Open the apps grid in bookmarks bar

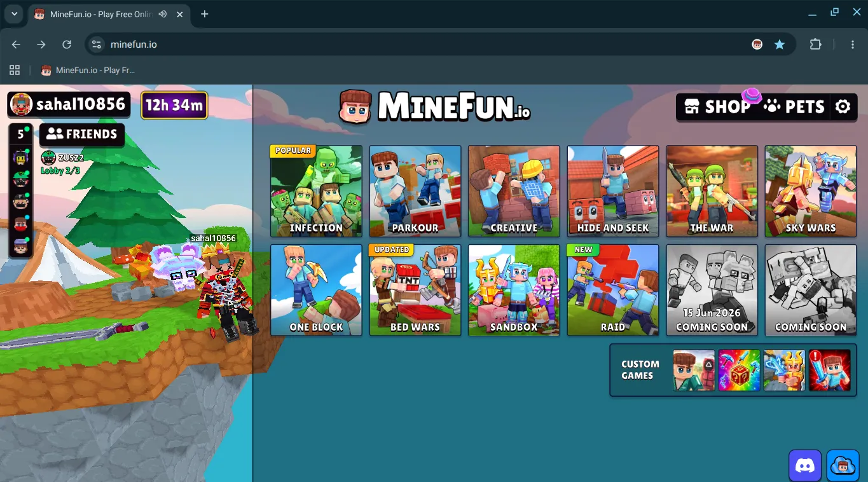pyautogui.click(x=15, y=70)
